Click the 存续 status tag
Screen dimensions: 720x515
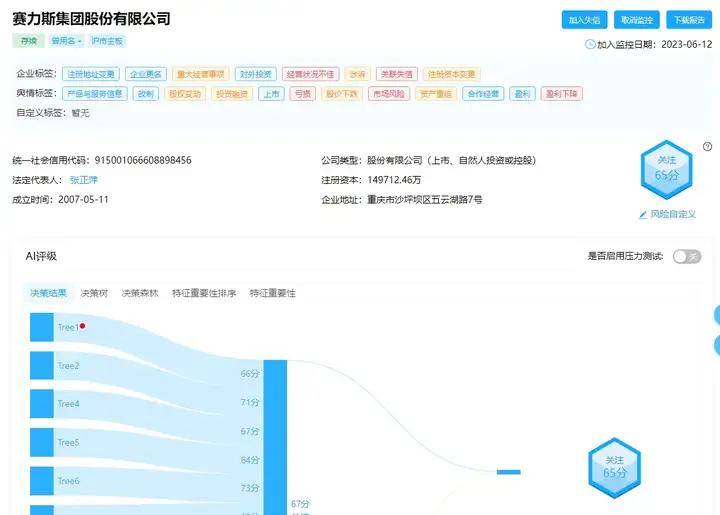[x=28, y=41]
